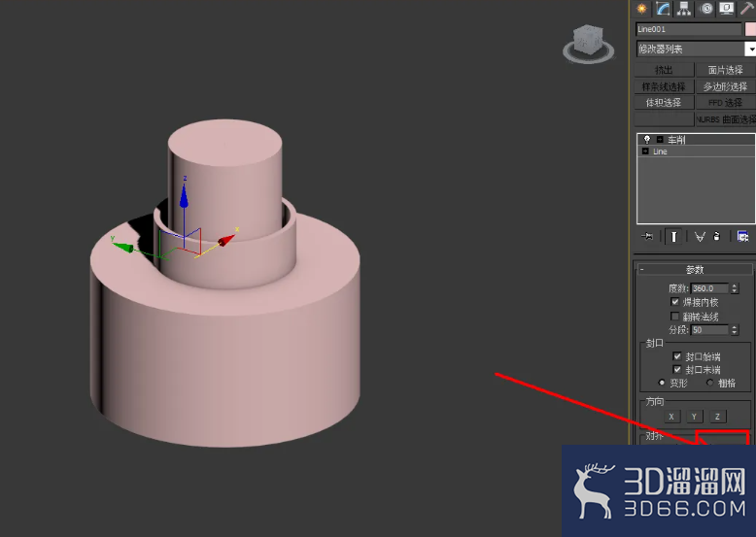The width and height of the screenshot is (756, 537).
Task: Open the Create command panel tab
Action: 641,9
